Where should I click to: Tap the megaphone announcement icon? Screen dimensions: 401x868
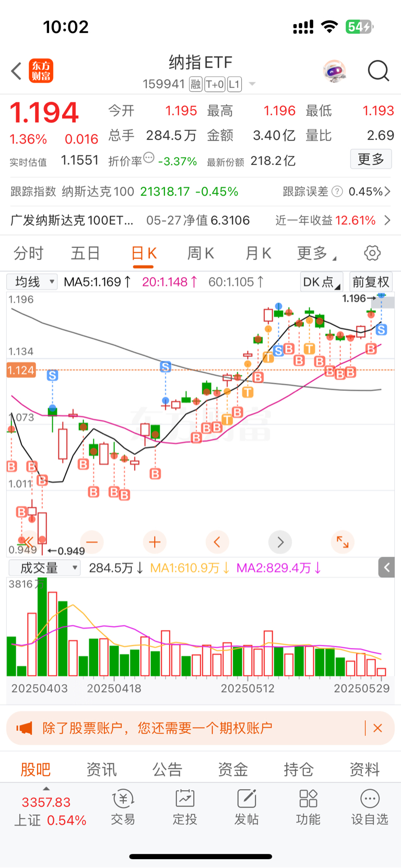pos(24,728)
